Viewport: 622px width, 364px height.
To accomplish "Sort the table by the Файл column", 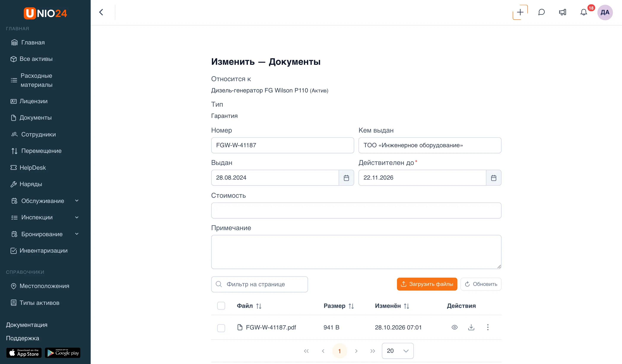I will pyautogui.click(x=259, y=306).
